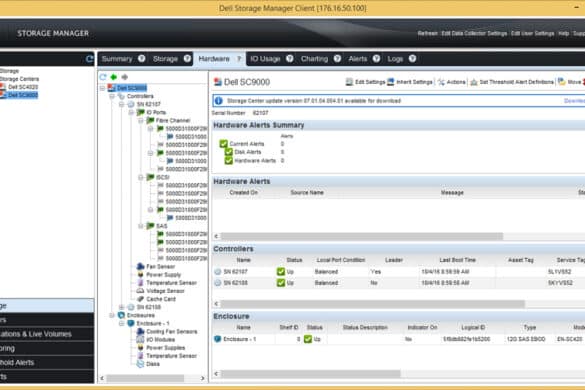This screenshot has width=585, height=390.
Task: Click Edit Settings button
Action: click(365, 82)
